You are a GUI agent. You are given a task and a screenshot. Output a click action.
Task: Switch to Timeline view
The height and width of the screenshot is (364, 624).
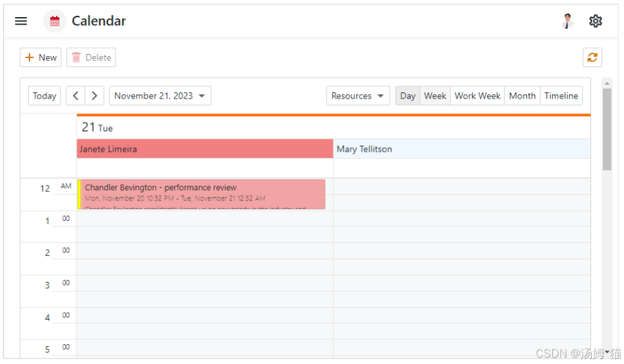pos(561,96)
